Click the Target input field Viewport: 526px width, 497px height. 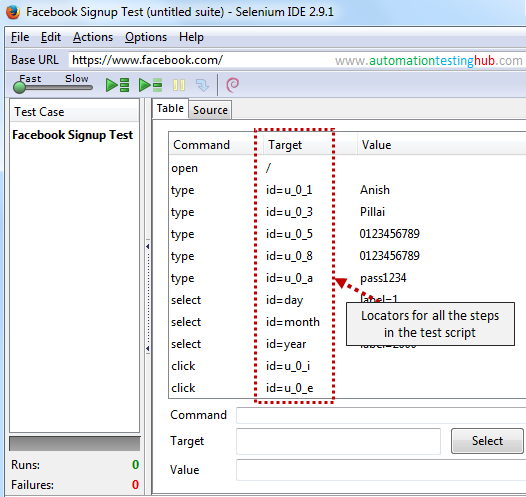[x=338, y=441]
